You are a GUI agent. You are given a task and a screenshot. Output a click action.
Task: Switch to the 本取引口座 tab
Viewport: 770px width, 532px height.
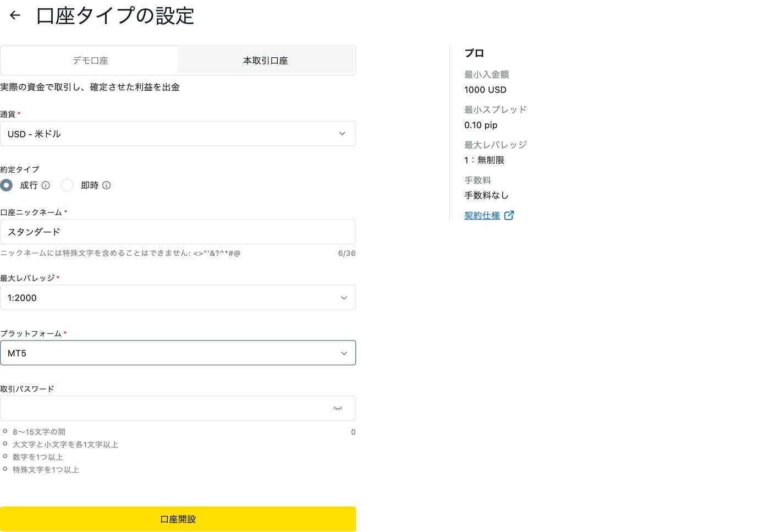[266, 61]
